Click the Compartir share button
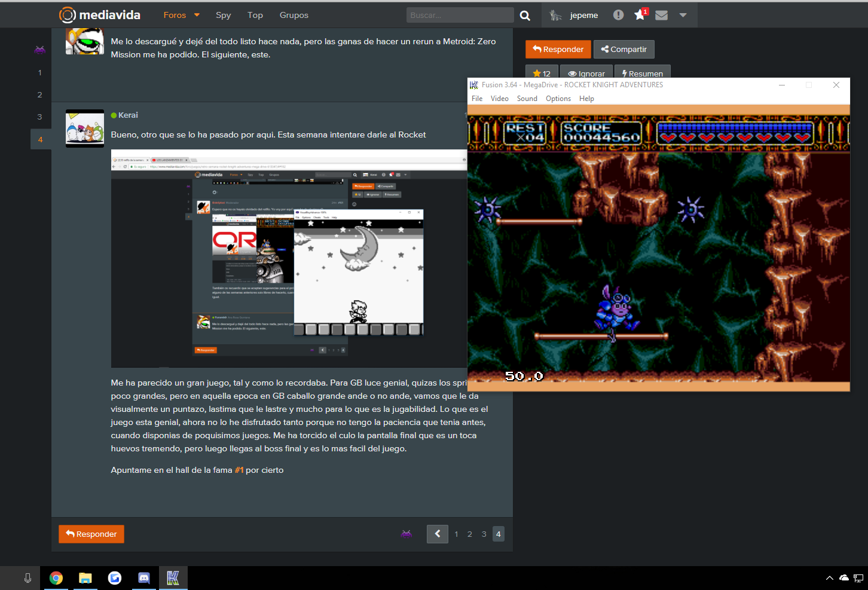This screenshot has height=590, width=868. (624, 49)
